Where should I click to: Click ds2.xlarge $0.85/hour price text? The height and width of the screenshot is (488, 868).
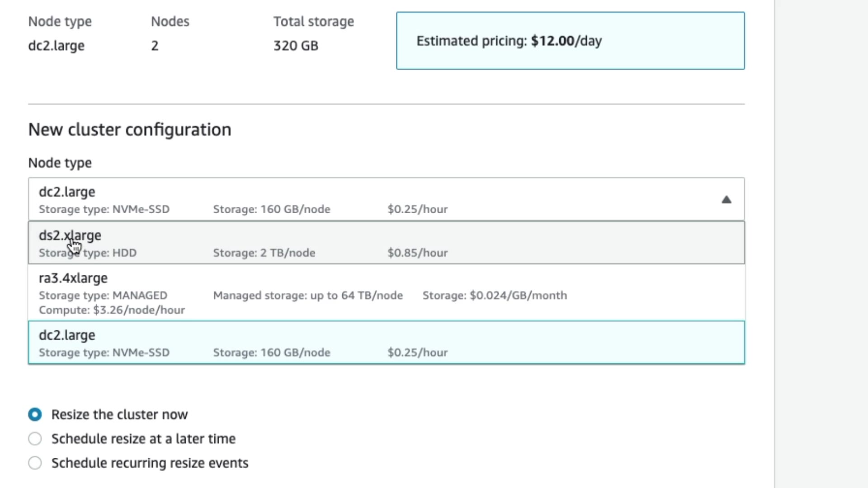tap(417, 253)
